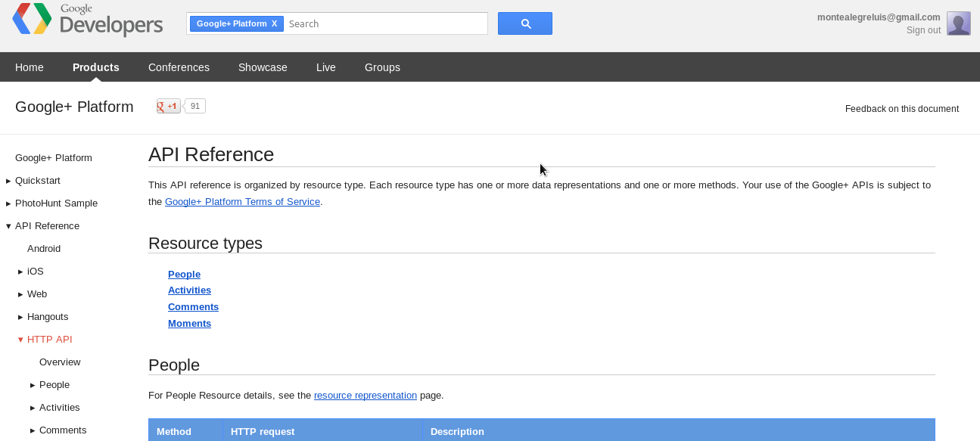Click Feedback on this document
Viewport: 980px width, 441px height.
coord(902,109)
